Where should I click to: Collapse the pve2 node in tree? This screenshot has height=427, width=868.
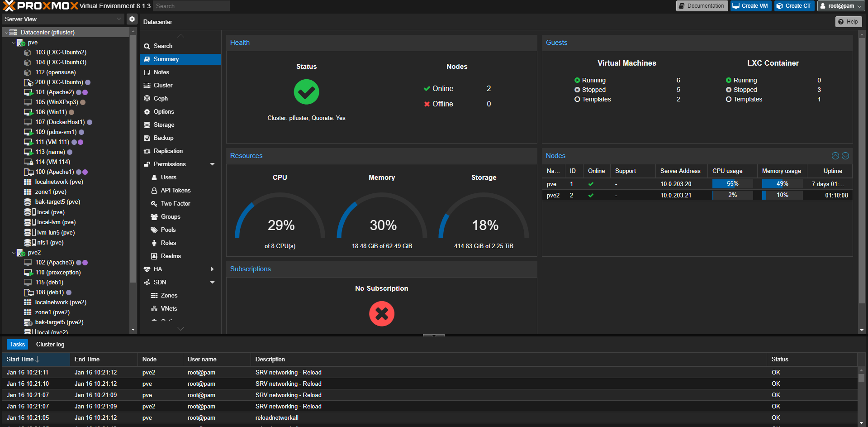pos(14,253)
